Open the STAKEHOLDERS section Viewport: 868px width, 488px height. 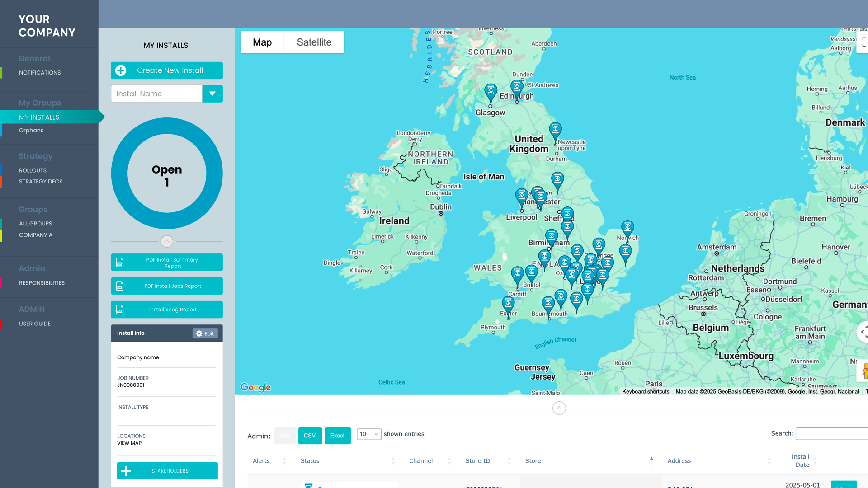[x=167, y=471]
